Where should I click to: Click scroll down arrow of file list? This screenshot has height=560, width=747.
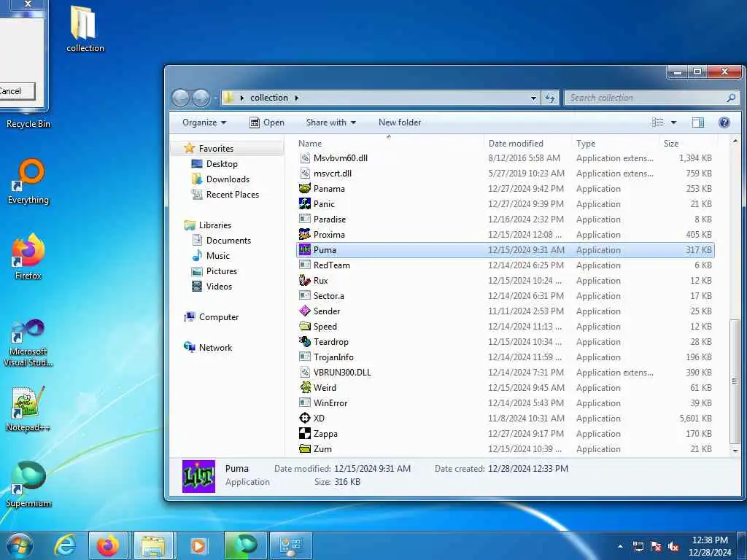735,450
